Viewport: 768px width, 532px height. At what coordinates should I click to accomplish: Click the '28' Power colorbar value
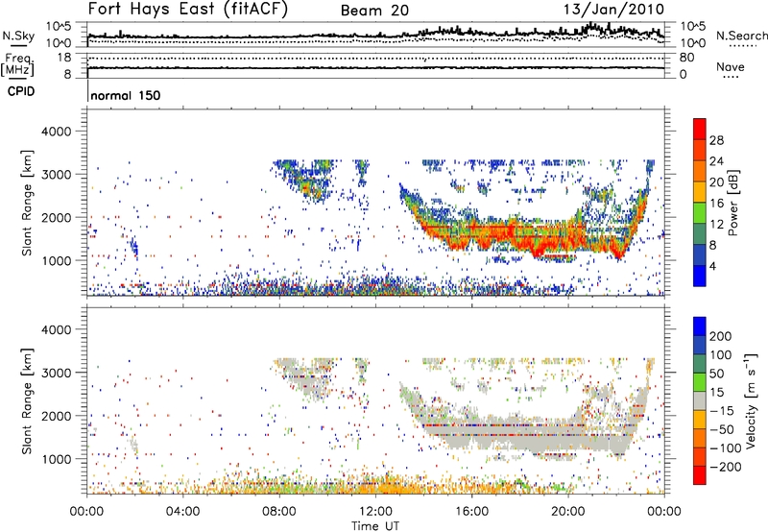(x=716, y=140)
